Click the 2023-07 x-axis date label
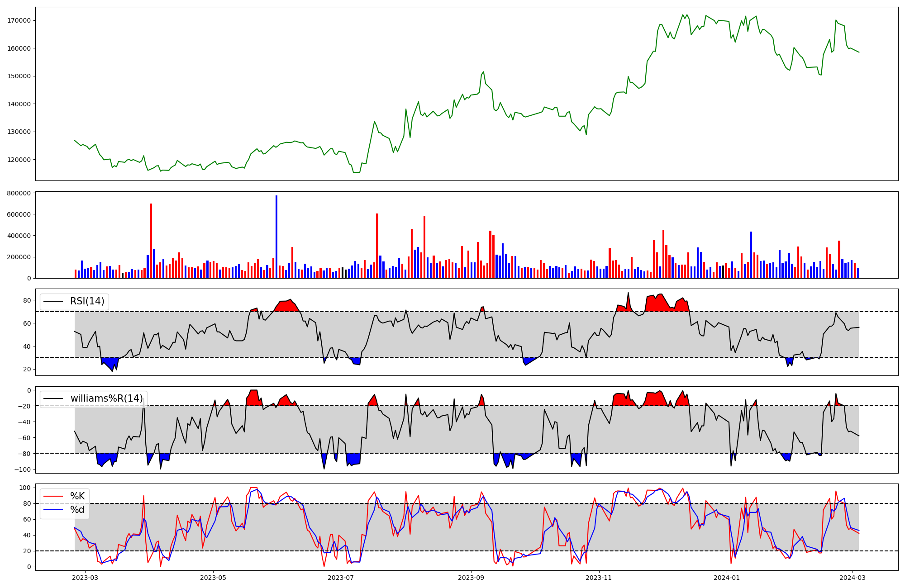 coord(341,578)
